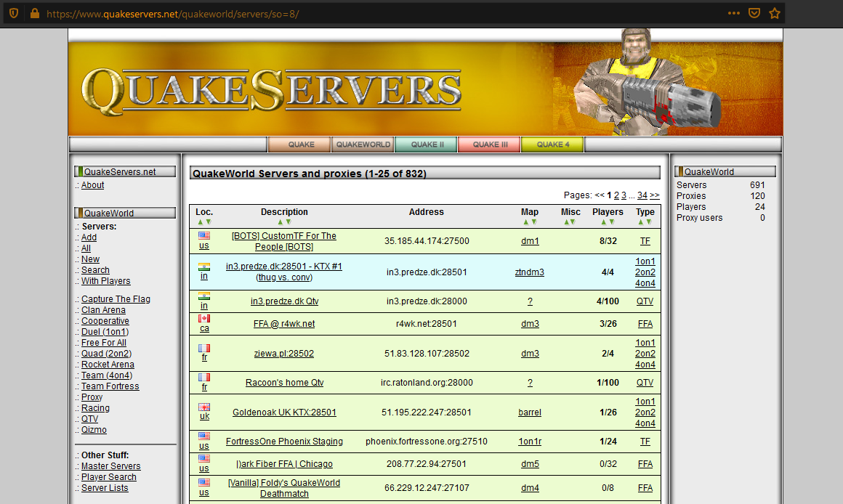Click the padlock site security icon
This screenshot has width=843, height=504.
click(34, 13)
